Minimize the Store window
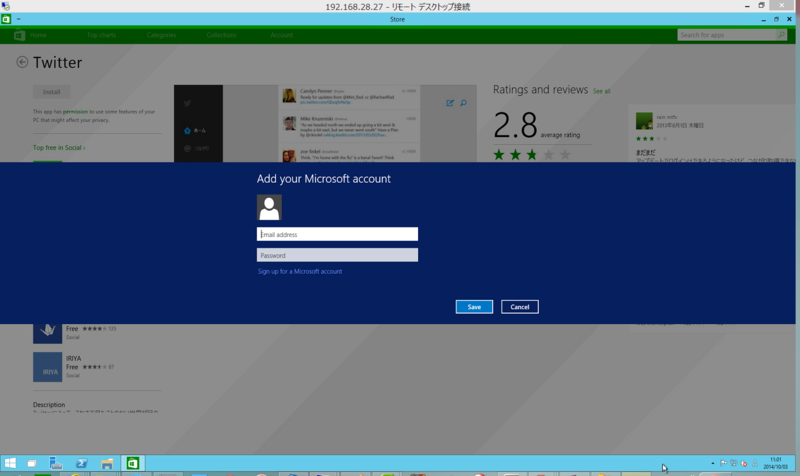800x476 pixels. (763, 19)
